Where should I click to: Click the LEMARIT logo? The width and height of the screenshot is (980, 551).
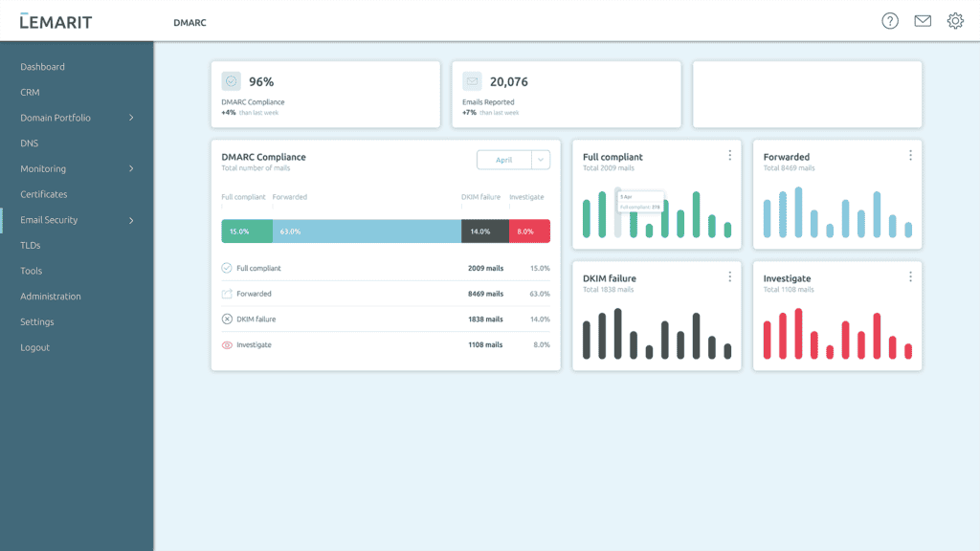coord(56,21)
